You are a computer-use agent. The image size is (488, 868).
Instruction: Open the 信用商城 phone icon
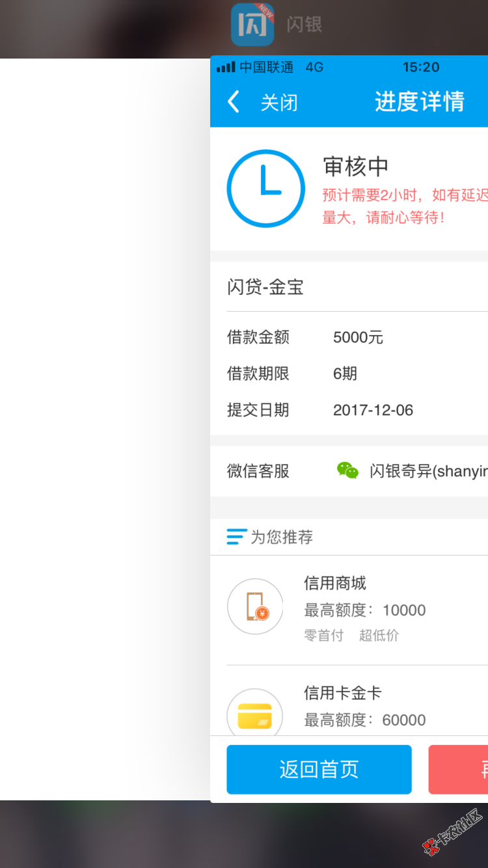(255, 606)
